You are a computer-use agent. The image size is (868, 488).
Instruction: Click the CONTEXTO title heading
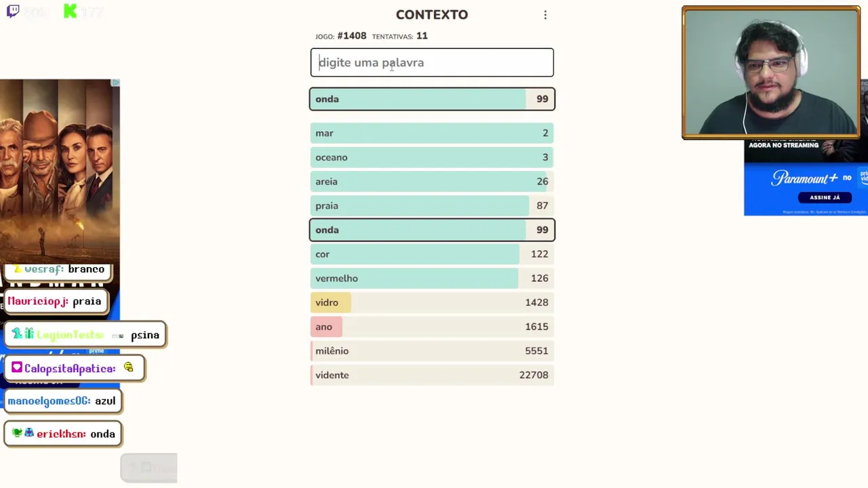click(431, 15)
